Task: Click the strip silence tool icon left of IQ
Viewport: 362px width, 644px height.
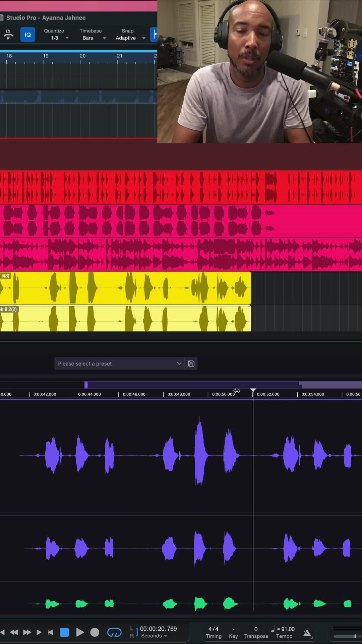Action: pos(8,35)
